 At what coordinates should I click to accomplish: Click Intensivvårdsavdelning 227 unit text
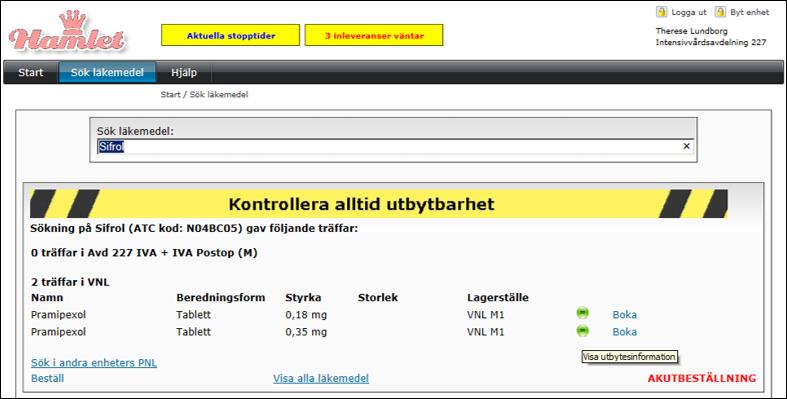pos(711,43)
